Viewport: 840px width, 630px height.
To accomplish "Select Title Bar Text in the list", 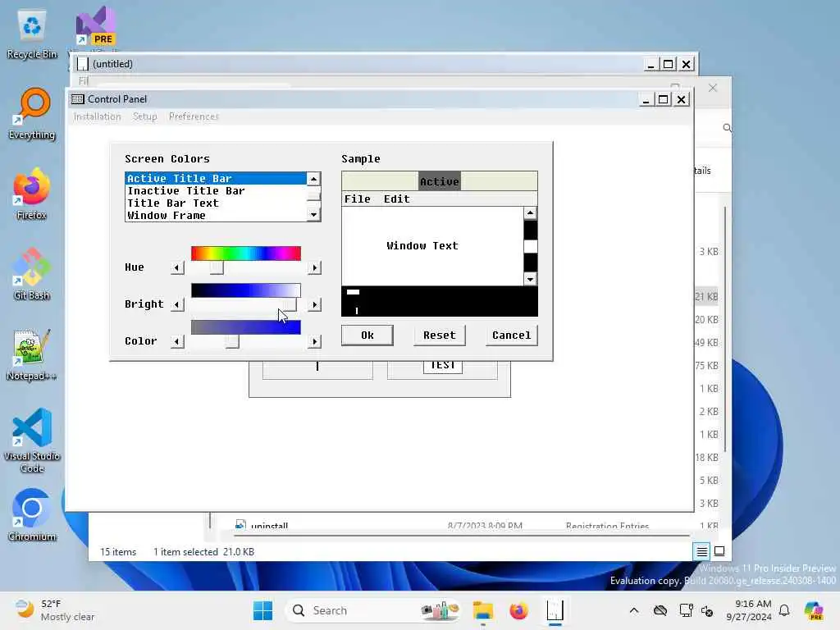I will click(216, 203).
